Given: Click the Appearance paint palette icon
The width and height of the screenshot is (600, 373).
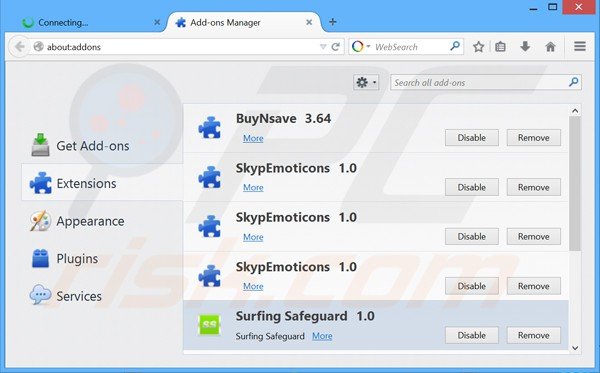Looking at the screenshot, I should 40,221.
